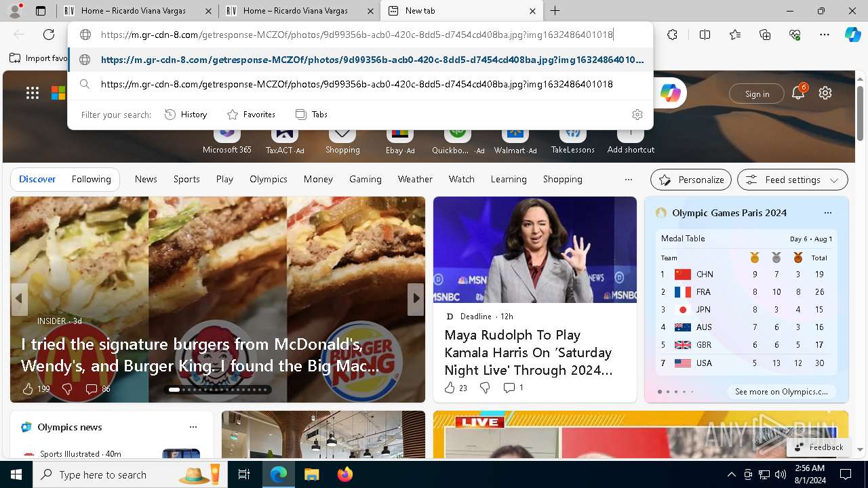868x488 pixels.
Task: Click the Windows taskbar search box
Action: [130, 474]
